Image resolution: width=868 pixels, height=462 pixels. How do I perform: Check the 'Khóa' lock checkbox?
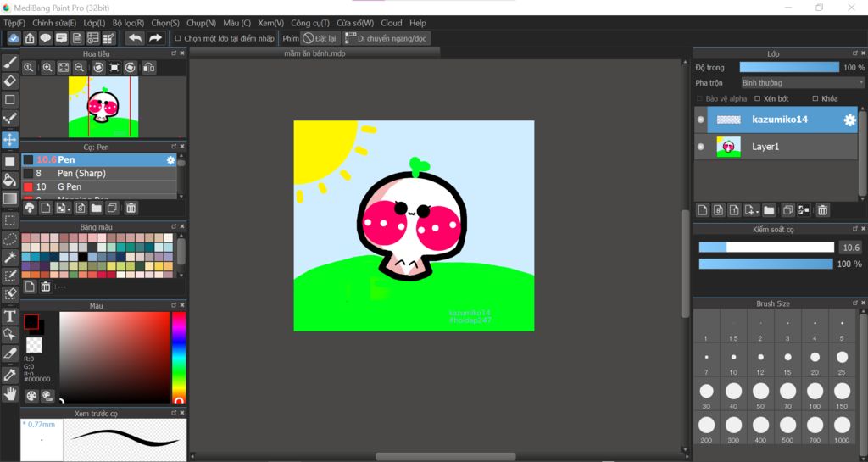(815, 98)
